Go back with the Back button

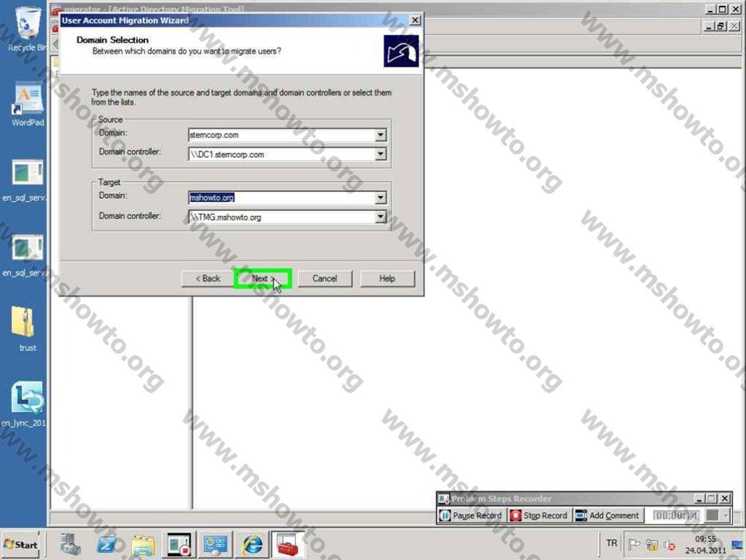208,279
